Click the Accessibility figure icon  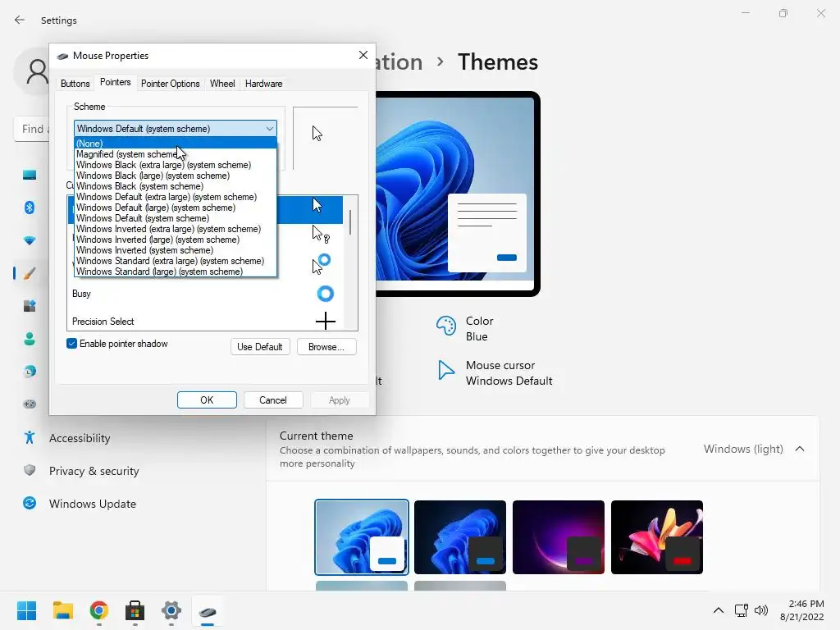(x=30, y=438)
